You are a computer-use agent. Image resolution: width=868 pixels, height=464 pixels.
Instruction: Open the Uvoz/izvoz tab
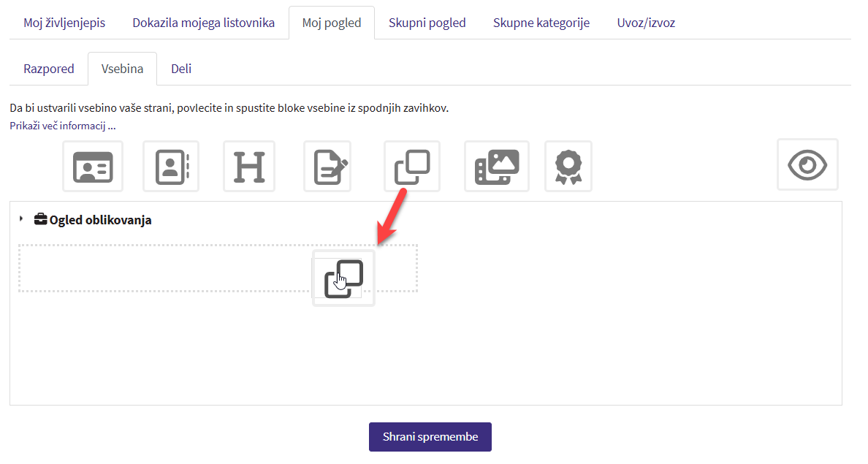click(646, 23)
